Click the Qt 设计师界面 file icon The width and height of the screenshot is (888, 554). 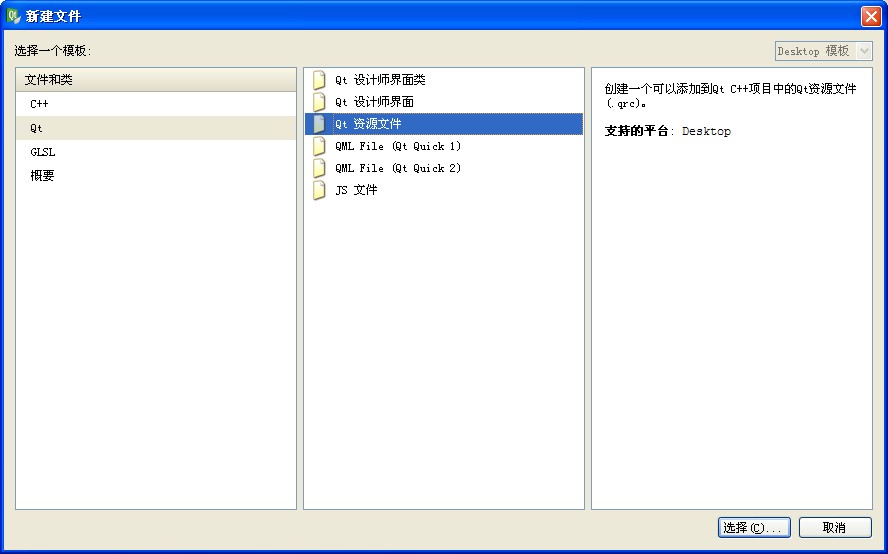(x=319, y=102)
